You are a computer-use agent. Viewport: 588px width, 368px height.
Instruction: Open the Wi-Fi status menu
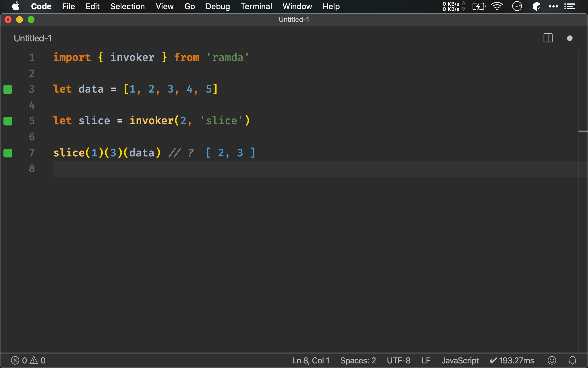497,6
